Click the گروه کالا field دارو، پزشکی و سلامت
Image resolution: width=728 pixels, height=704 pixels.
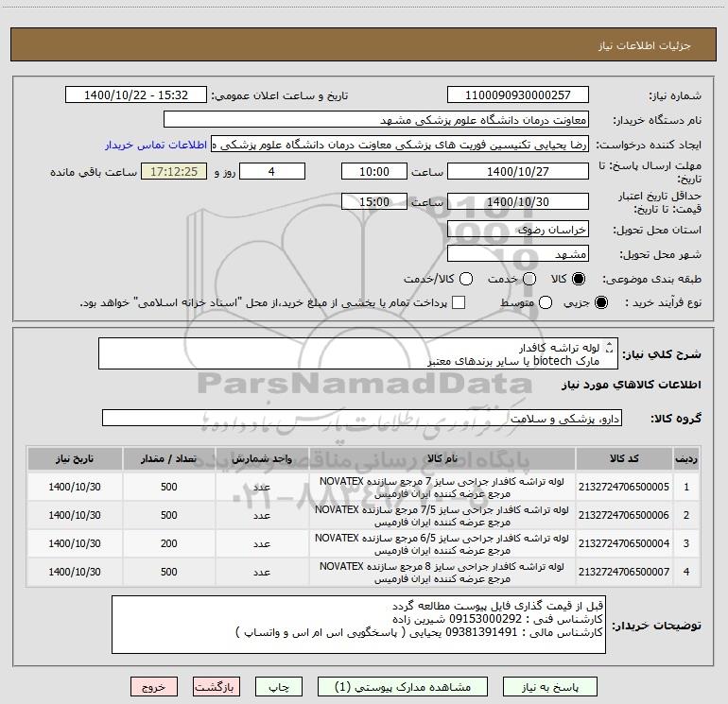coord(362,418)
